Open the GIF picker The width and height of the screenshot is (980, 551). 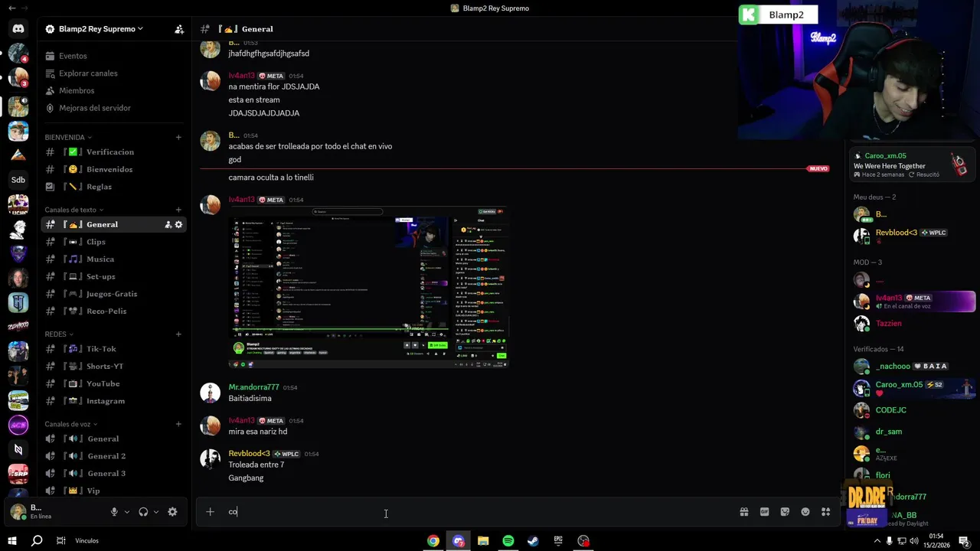pos(764,512)
